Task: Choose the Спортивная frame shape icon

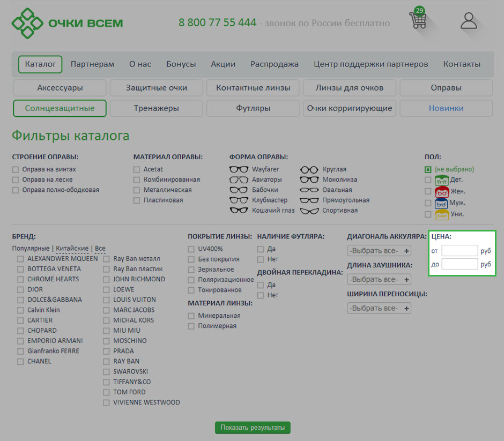Action: coord(309,211)
